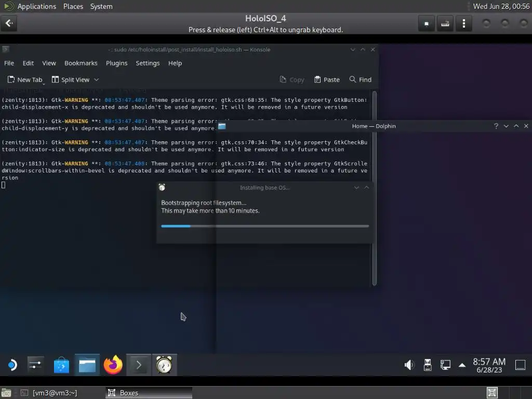The height and width of the screenshot is (399, 532).
Task: Click Show Desktop button in KDE panel
Action: click(x=520, y=365)
